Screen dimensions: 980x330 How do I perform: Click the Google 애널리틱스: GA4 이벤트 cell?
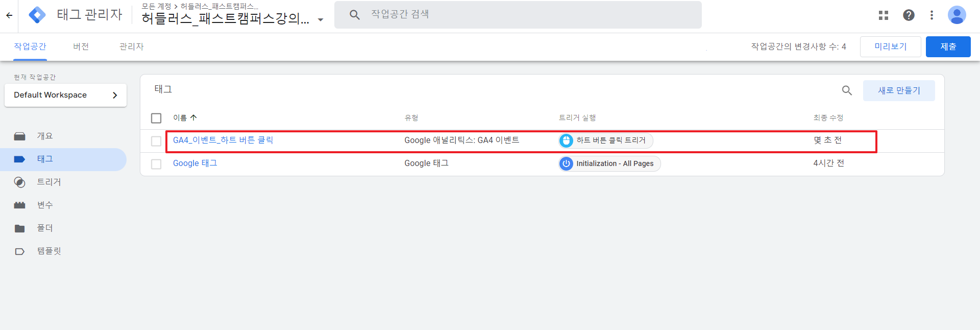point(462,140)
